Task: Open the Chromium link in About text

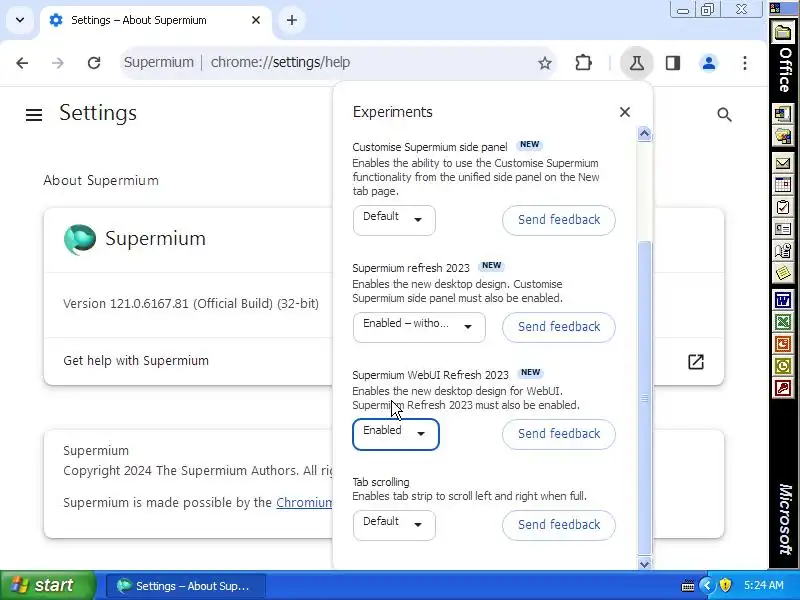Action: (x=304, y=503)
